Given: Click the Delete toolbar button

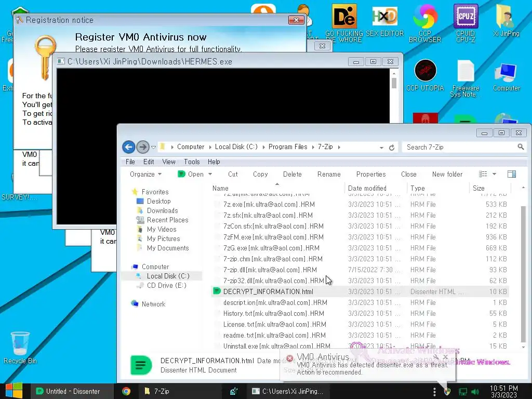Looking at the screenshot, I should point(292,174).
